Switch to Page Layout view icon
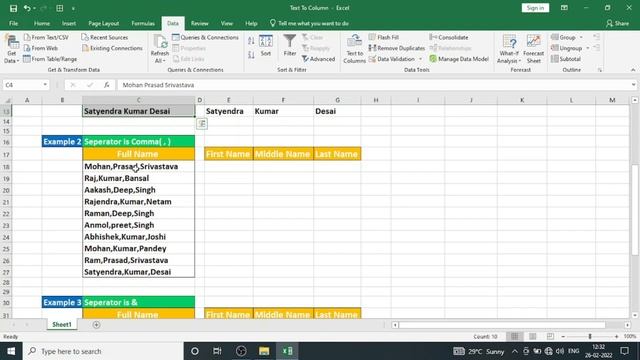Screen dimensions: 640x360 (x=532, y=336)
